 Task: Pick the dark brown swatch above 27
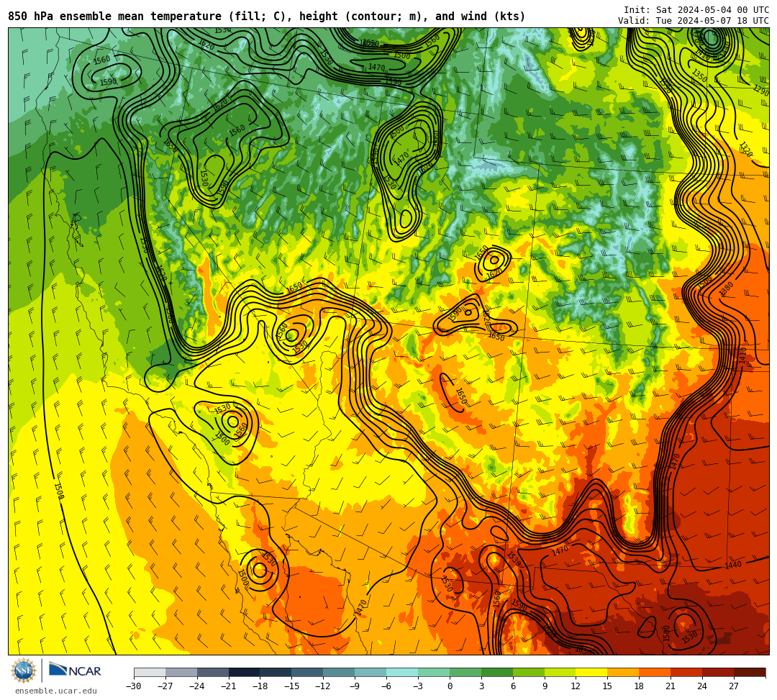click(x=750, y=672)
